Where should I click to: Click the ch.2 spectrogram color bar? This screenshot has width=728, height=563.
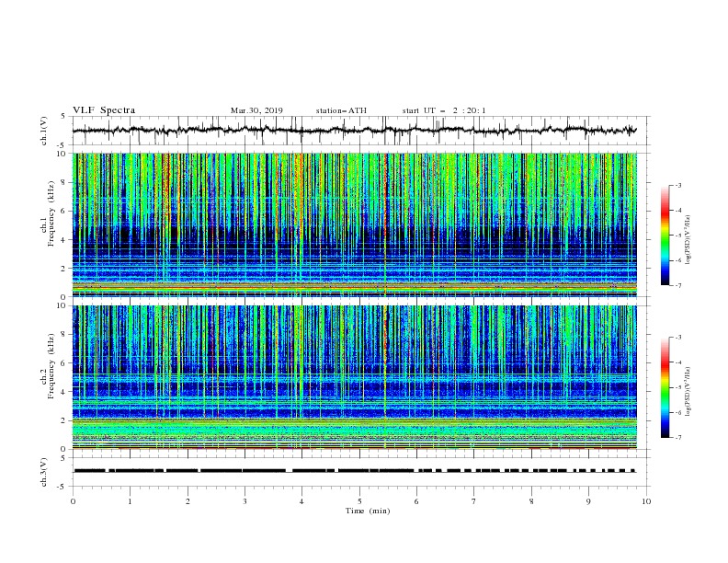click(x=665, y=387)
